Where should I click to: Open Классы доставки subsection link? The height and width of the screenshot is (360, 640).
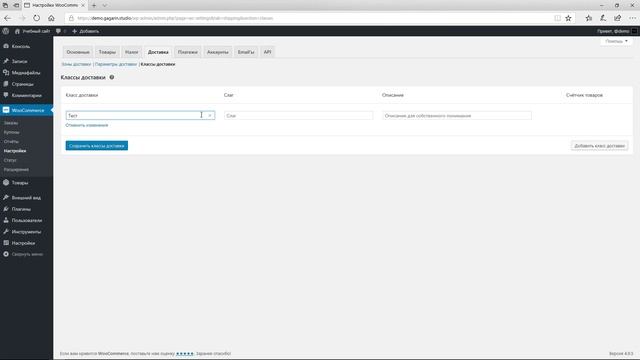pos(158,64)
